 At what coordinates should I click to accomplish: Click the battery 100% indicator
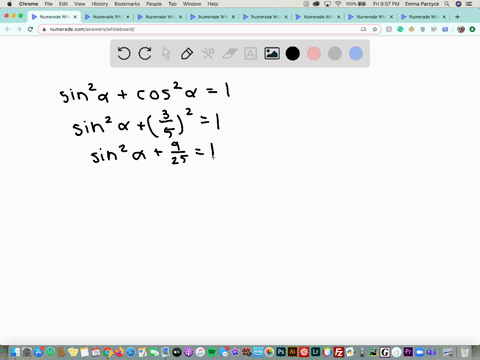(x=356, y=4)
